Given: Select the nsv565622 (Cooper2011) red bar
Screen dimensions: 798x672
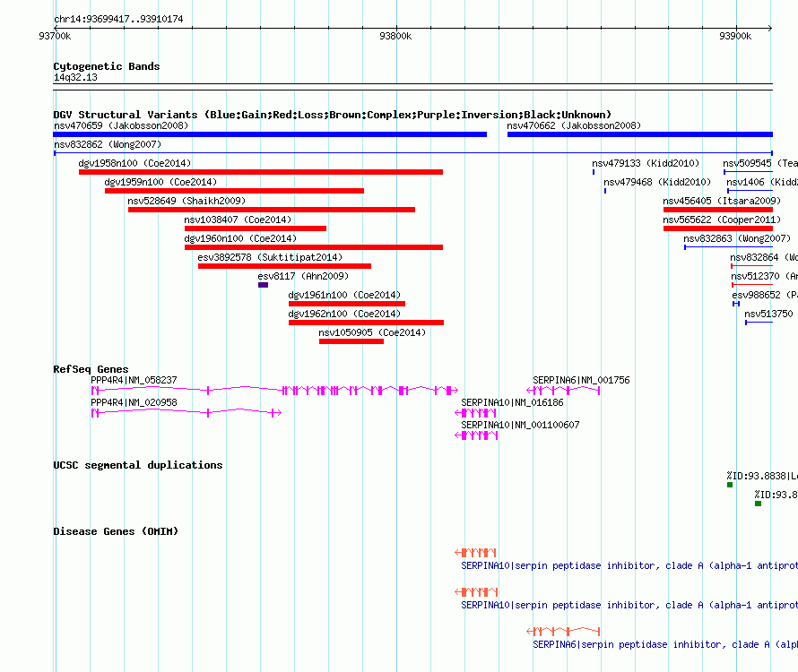Looking at the screenshot, I should (718, 228).
